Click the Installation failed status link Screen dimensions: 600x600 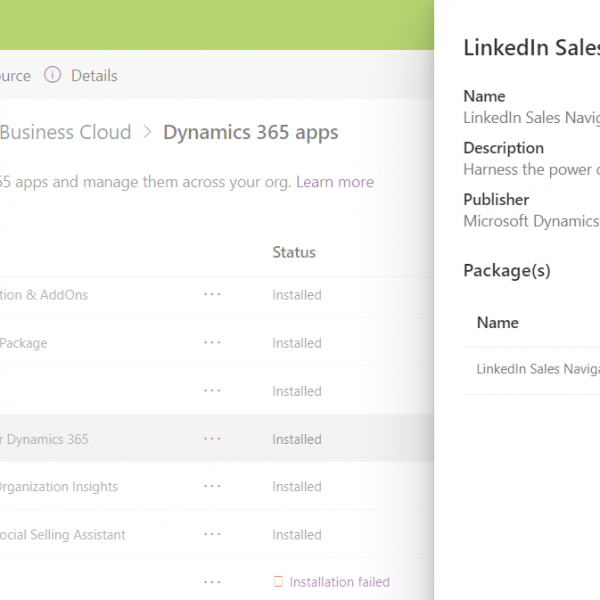[339, 582]
